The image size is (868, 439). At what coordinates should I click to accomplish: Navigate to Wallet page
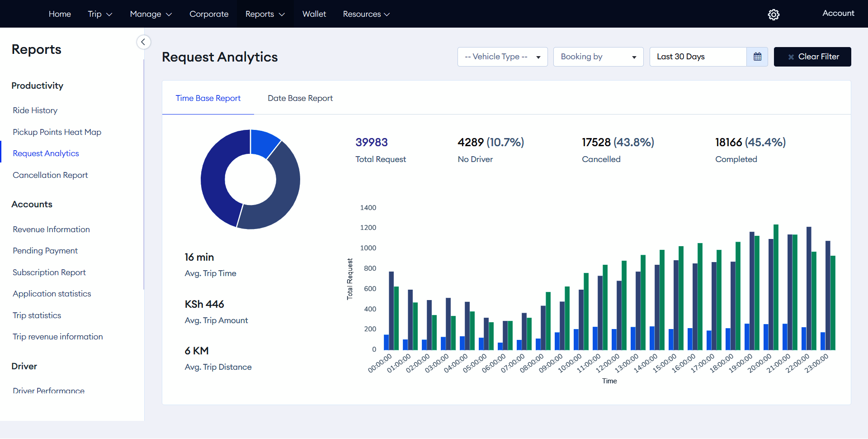point(314,14)
